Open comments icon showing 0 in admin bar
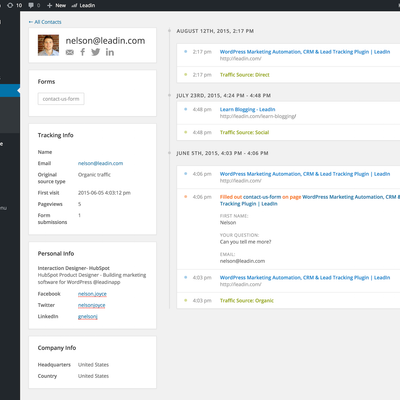The width and height of the screenshot is (400, 400). [34, 5]
